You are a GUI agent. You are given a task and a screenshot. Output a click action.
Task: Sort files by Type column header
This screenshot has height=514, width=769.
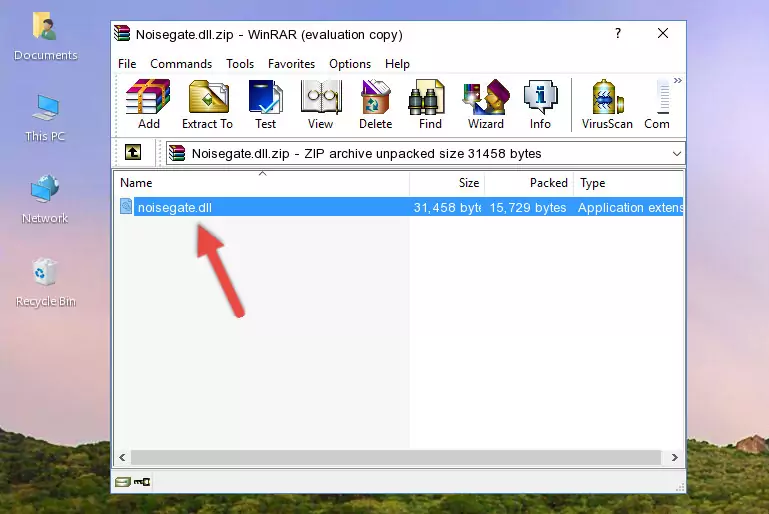pos(628,183)
